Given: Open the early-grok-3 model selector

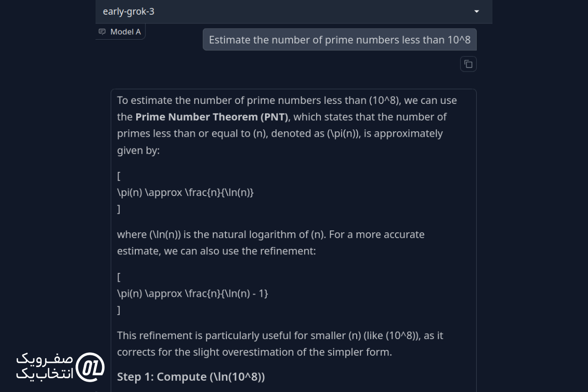Looking at the screenshot, I should tap(294, 11).
